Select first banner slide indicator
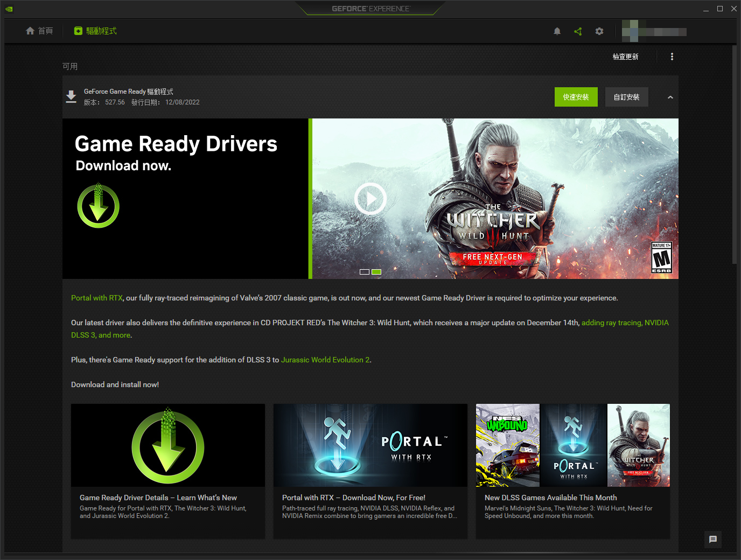Viewport: 741px width, 560px height. tap(365, 272)
